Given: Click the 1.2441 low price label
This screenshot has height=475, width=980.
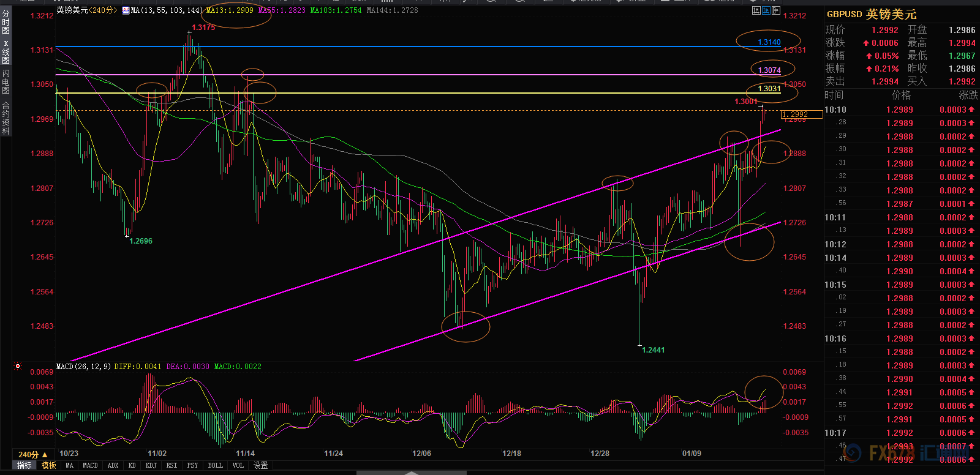Looking at the screenshot, I should coord(653,350).
